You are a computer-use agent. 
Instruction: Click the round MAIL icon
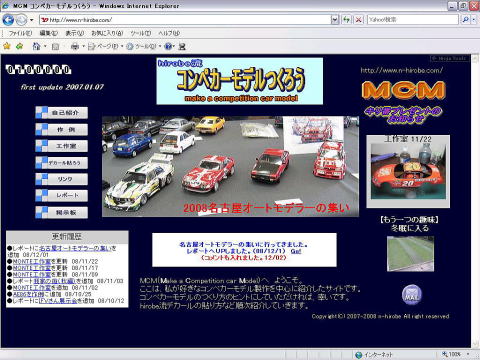[412, 295]
